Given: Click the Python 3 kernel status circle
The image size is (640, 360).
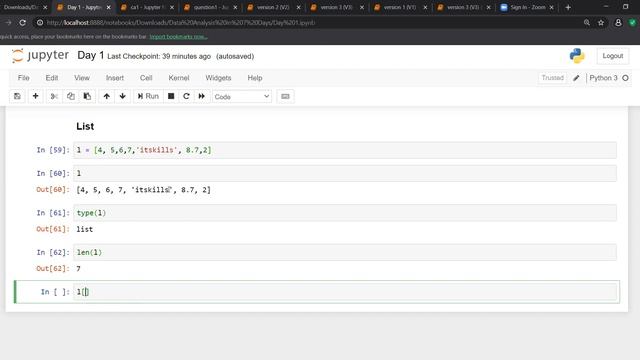Looking at the screenshot, I should [625, 78].
